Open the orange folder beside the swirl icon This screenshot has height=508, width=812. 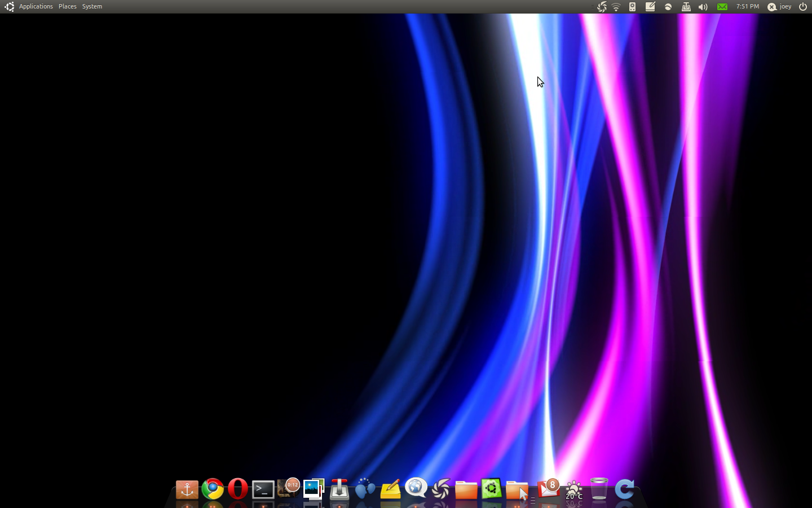click(x=466, y=489)
